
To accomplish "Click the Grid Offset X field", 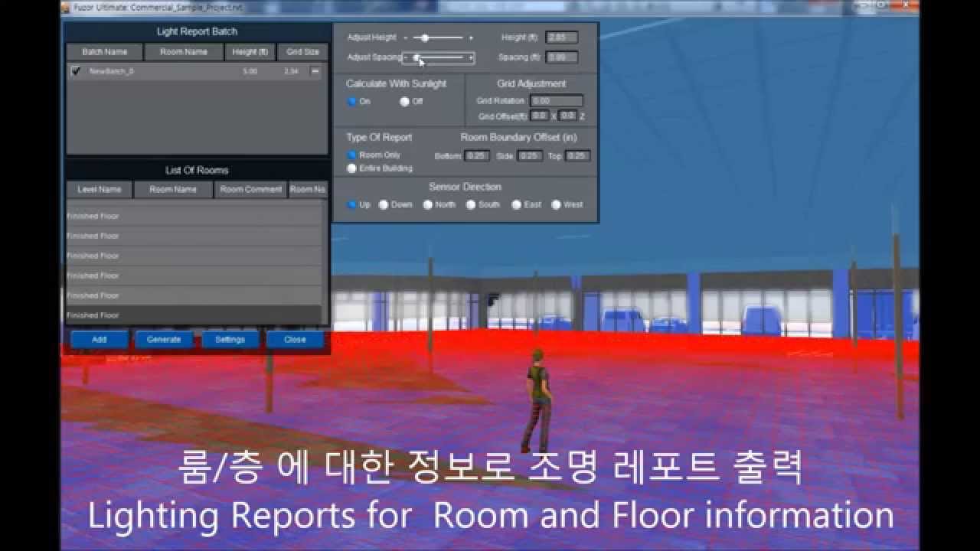I will coord(540,116).
